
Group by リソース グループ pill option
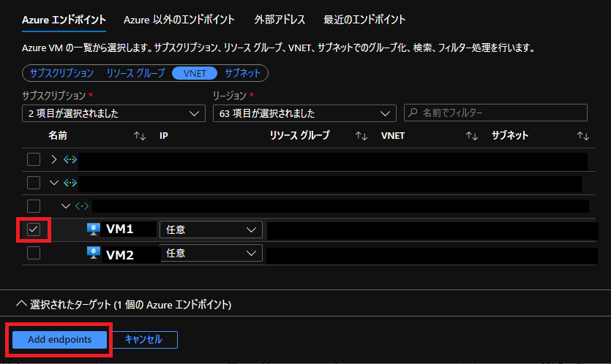[x=135, y=73]
